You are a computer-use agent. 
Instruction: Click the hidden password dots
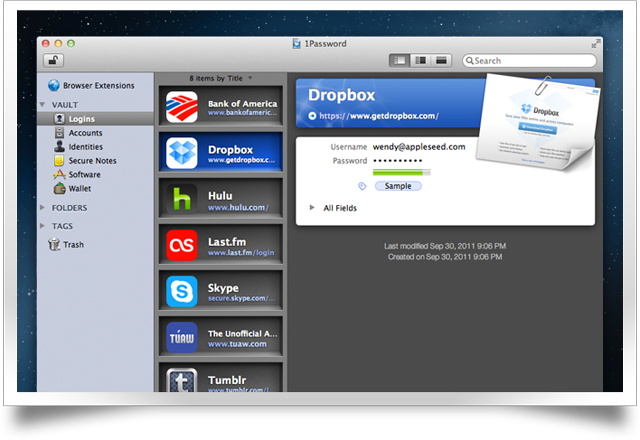coord(398,161)
